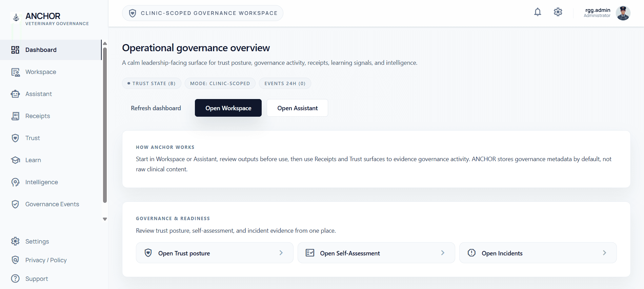Viewport: 644px width, 289px height.
Task: Click the Trust shield icon
Action: pos(15,138)
